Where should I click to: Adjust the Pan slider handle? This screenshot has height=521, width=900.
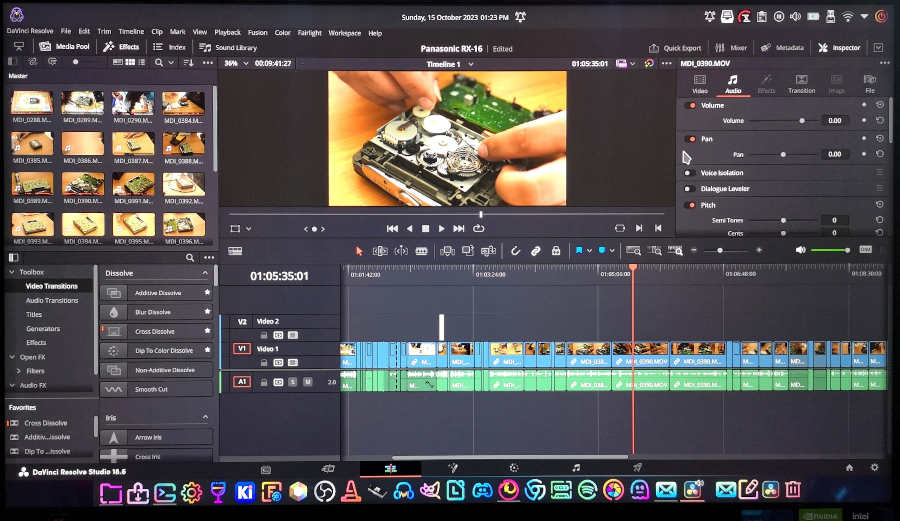(x=783, y=154)
